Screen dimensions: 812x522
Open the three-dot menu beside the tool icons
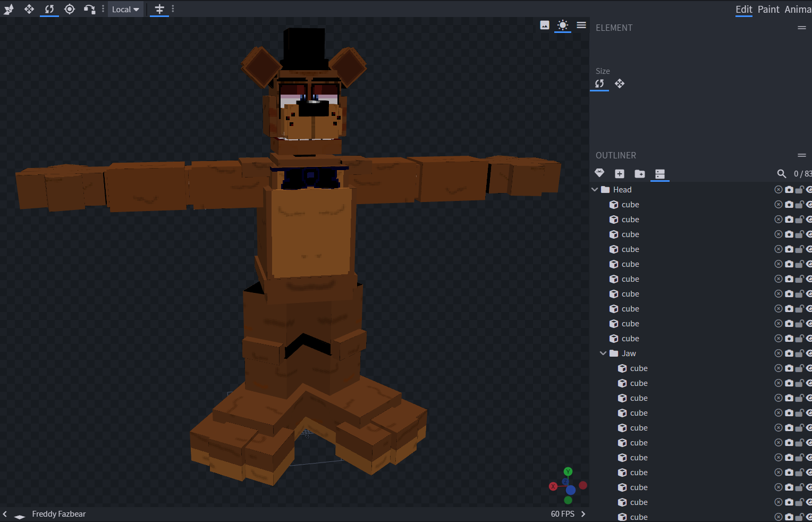pos(103,9)
